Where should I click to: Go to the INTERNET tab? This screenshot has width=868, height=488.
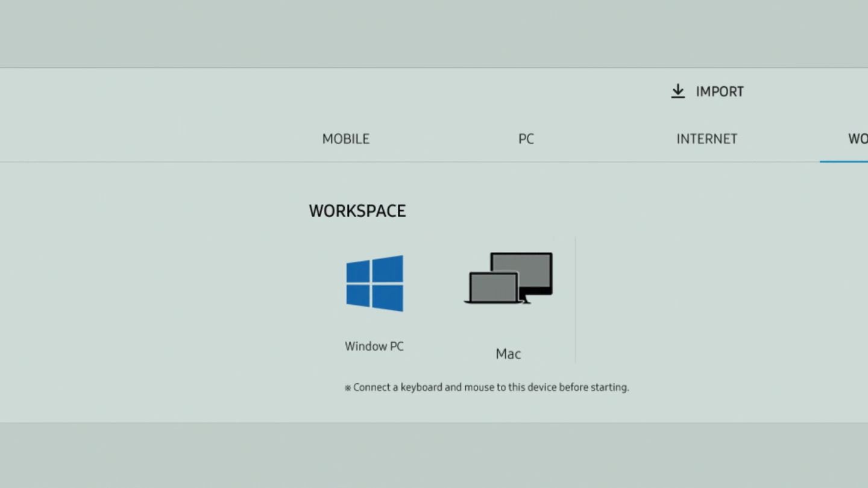coord(706,139)
